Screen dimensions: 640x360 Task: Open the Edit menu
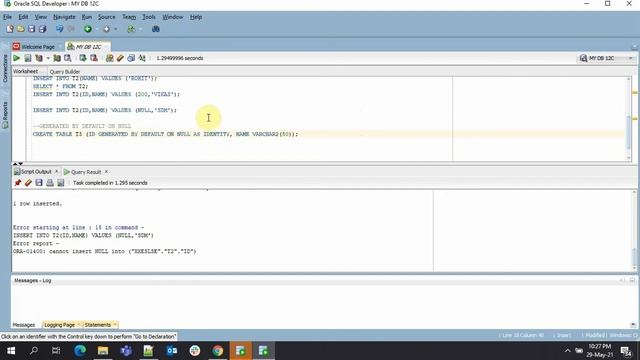click(x=23, y=17)
